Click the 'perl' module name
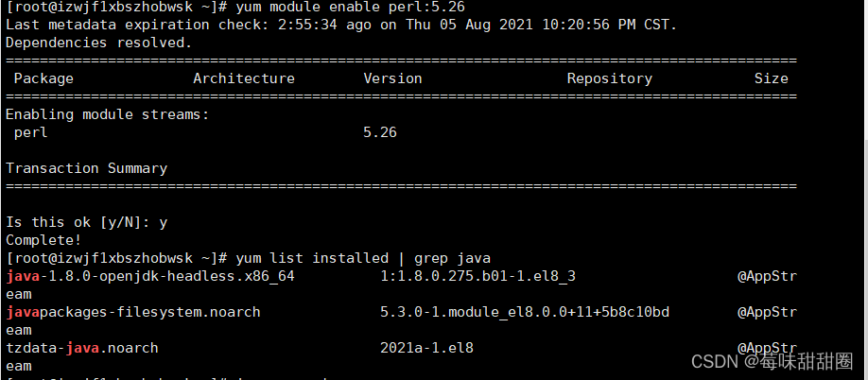 [x=31, y=133]
